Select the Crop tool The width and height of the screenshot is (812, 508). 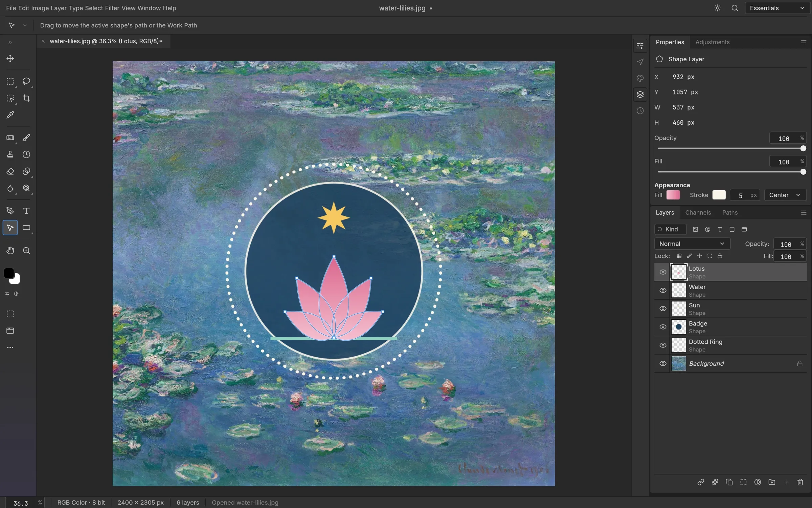click(x=26, y=98)
